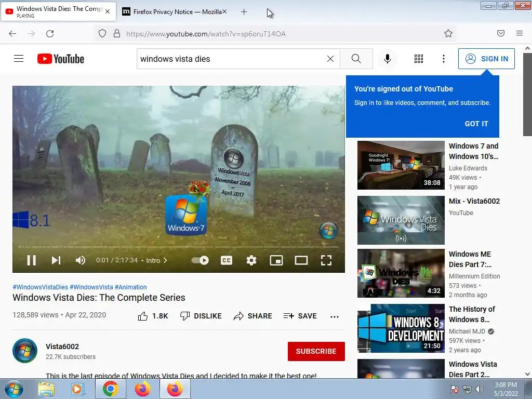Dismiss popup with GOT IT
532x399 pixels.
pos(476,124)
